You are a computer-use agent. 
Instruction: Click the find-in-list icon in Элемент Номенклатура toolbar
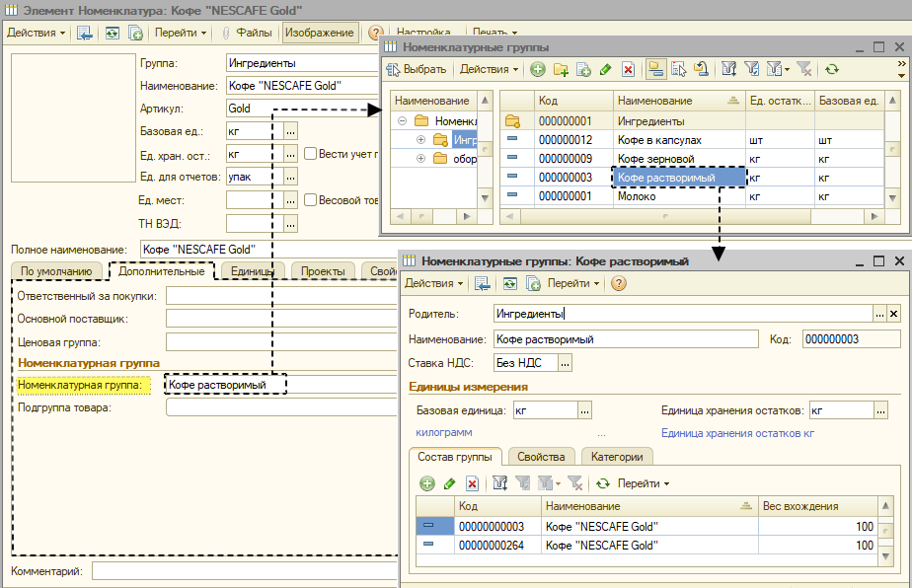tap(85, 34)
